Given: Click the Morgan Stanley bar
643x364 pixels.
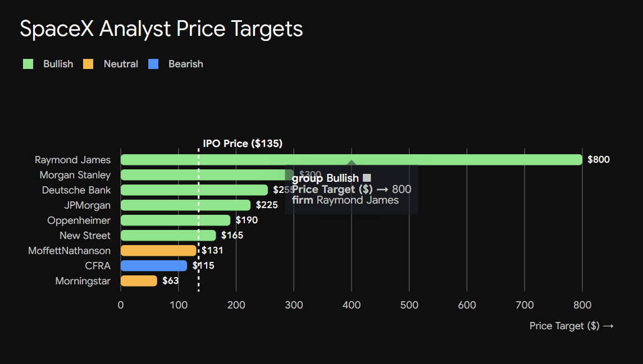Looking at the screenshot, I should (207, 175).
